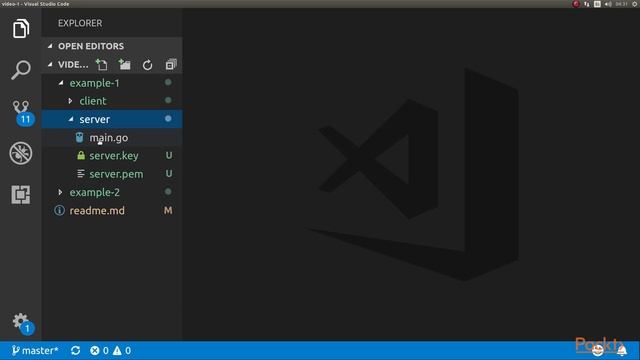Select the example-1 folder
Image resolution: width=640 pixels, height=360 pixels.
(112, 83)
